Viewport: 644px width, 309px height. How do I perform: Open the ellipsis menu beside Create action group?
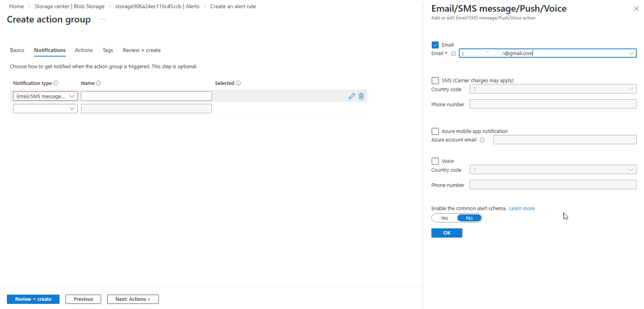[103, 20]
